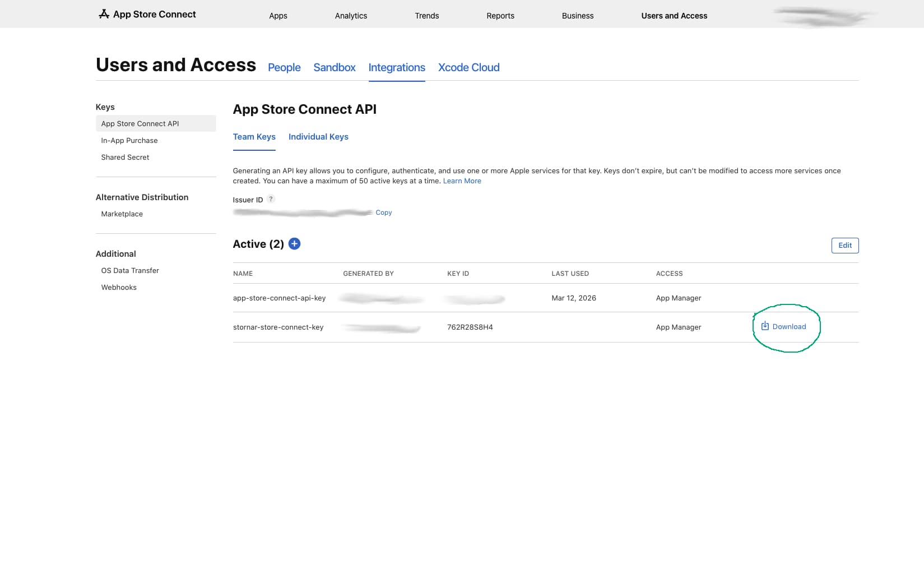This screenshot has width=924, height=587.
Task: Open the blurred account menu at top right
Action: (x=825, y=17)
